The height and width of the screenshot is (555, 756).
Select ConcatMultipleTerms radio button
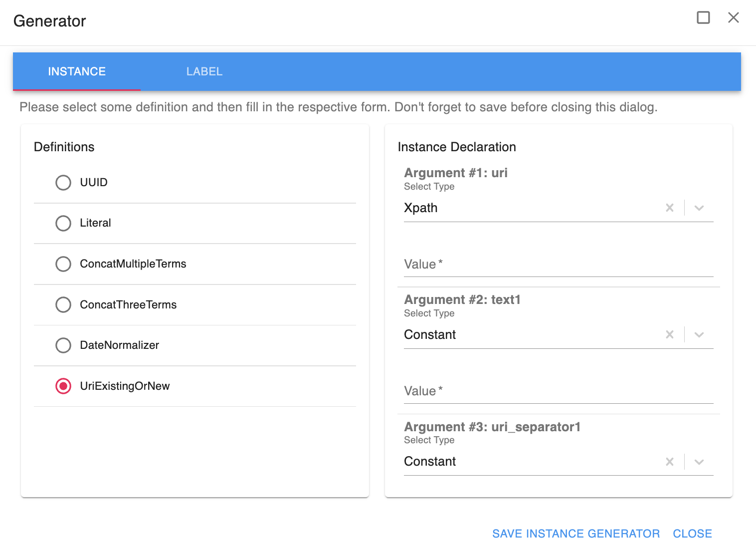(63, 264)
